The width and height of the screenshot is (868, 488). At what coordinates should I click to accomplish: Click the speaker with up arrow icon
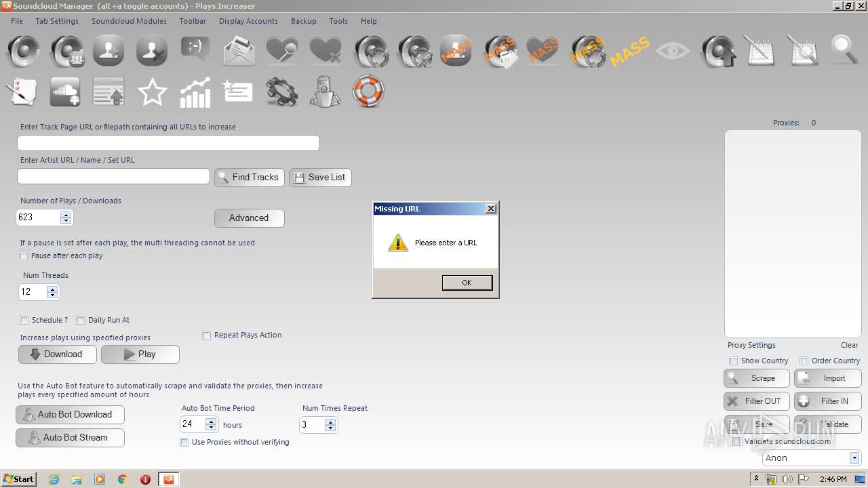[x=717, y=51]
